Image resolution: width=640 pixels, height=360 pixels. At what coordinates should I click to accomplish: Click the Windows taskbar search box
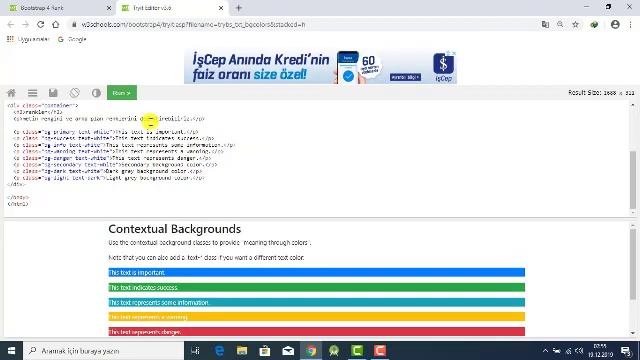coord(103,351)
